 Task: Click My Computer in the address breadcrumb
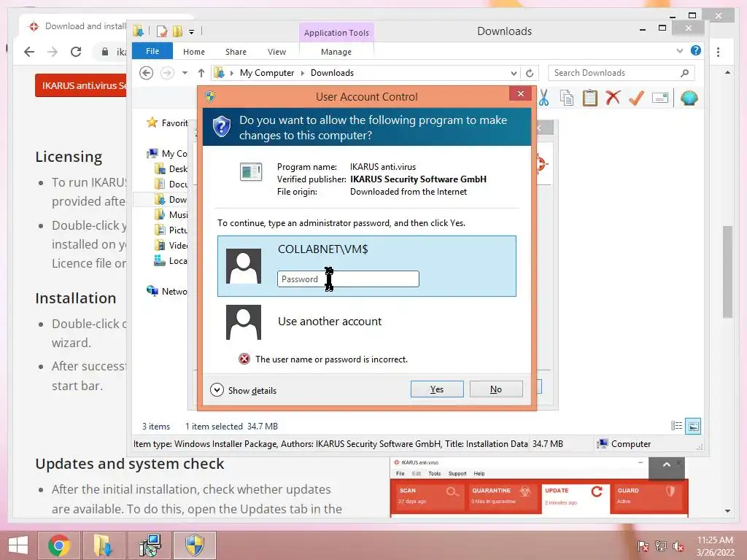[267, 73]
